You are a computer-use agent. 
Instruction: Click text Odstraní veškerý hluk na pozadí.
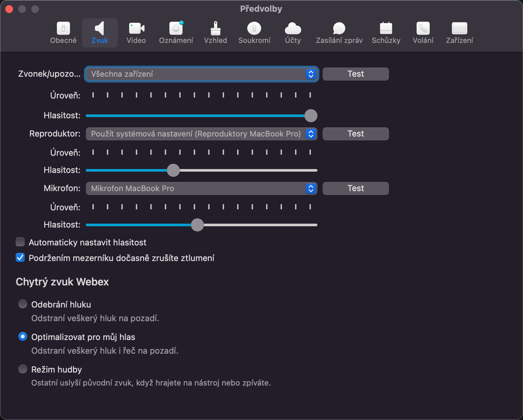point(95,318)
